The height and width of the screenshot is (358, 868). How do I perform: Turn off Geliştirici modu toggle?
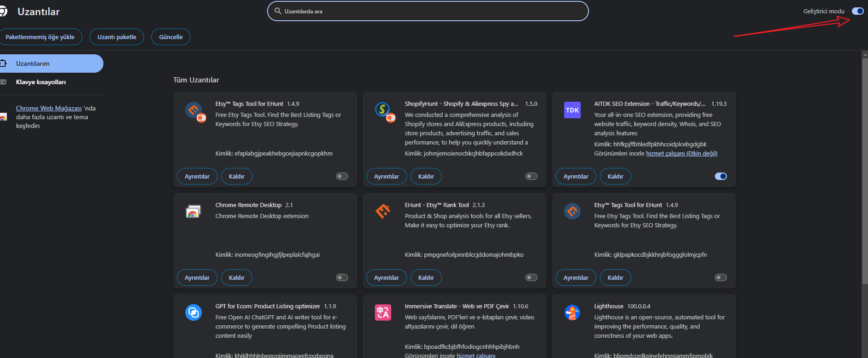(x=857, y=11)
